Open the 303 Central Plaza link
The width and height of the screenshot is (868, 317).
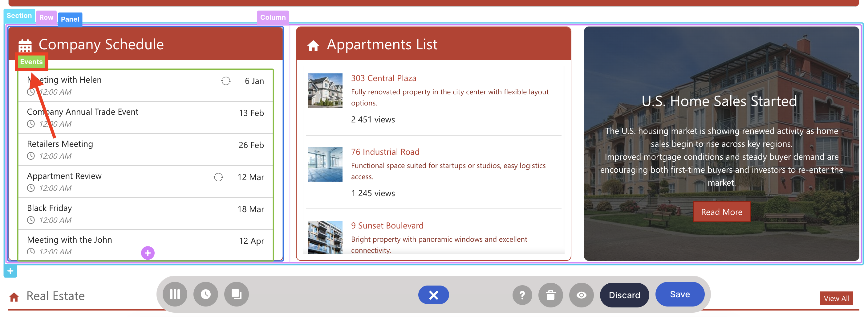tap(383, 78)
